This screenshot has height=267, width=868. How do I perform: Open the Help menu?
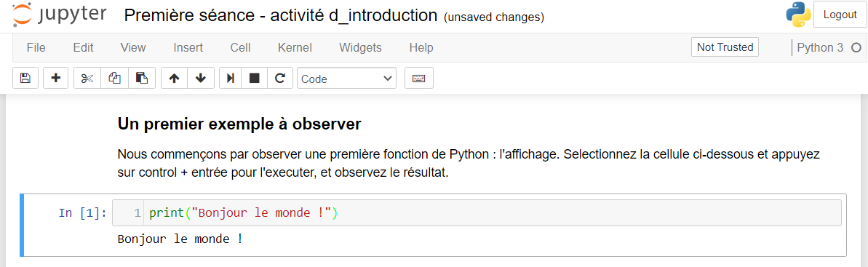click(421, 47)
